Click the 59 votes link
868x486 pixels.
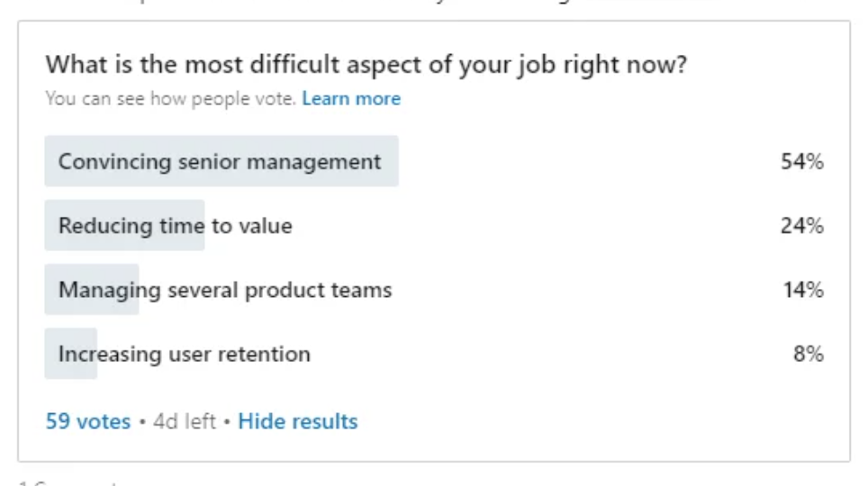(x=87, y=421)
